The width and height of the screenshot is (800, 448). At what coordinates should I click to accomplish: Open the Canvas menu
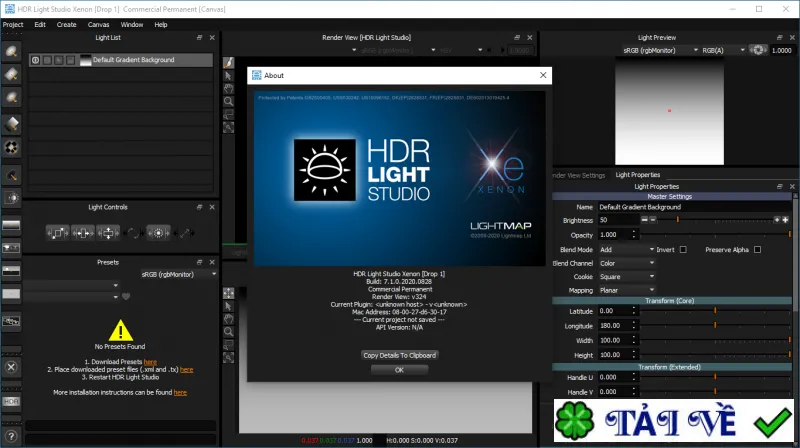(98, 24)
